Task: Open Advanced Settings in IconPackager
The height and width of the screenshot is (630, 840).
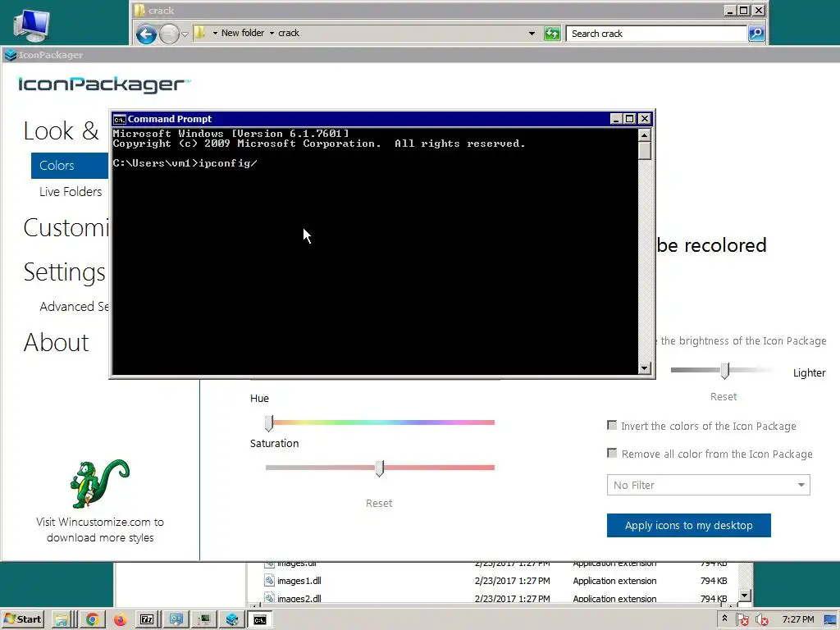Action: (x=74, y=307)
